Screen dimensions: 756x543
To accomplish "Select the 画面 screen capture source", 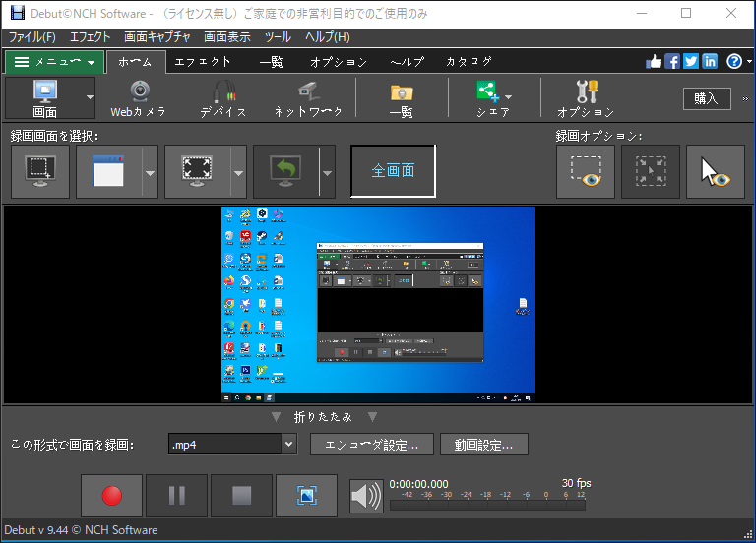I will pyautogui.click(x=45, y=98).
